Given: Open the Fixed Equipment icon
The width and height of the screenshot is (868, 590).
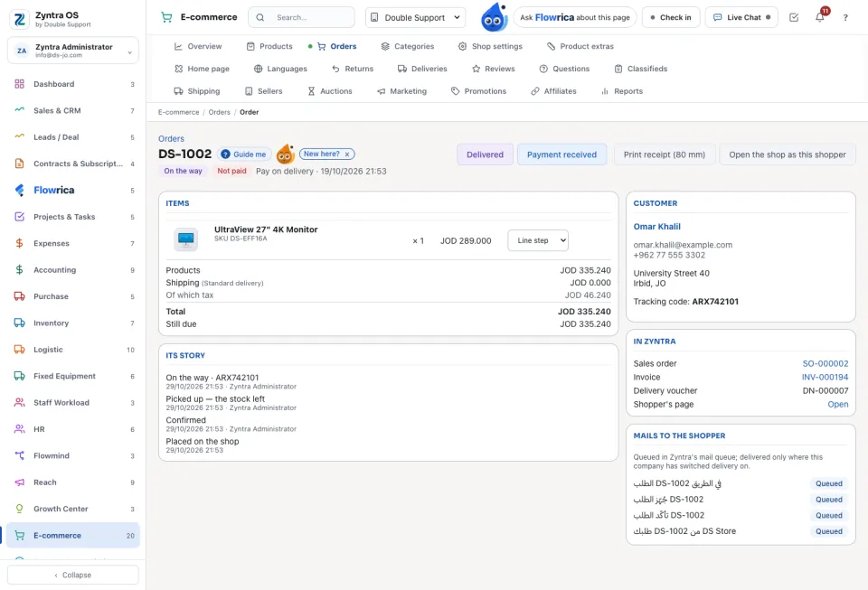Looking at the screenshot, I should coord(19,376).
